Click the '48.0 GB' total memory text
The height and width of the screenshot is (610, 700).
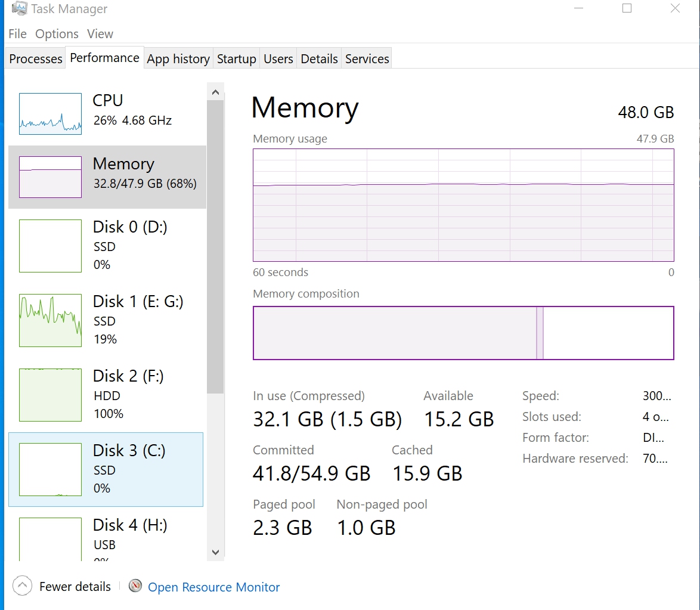point(646,112)
